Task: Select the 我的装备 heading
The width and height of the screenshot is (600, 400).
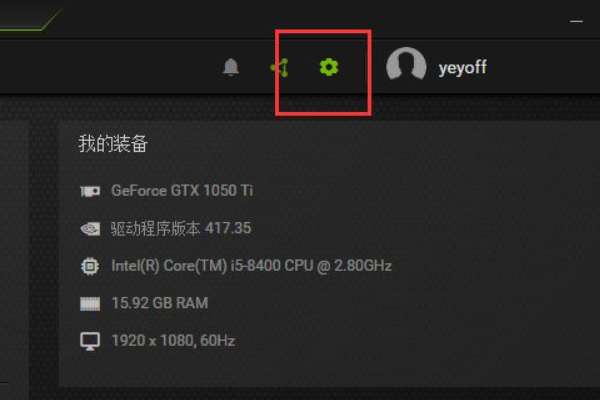Action: pyautogui.click(x=113, y=144)
